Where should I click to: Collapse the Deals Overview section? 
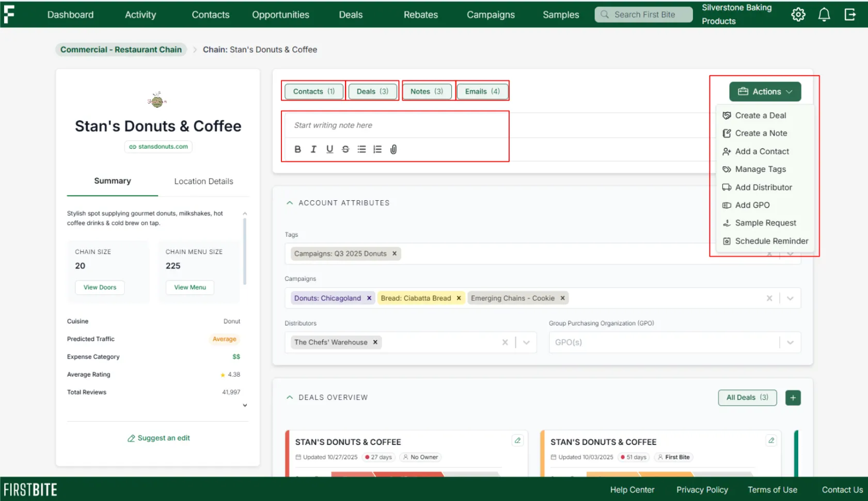(290, 397)
